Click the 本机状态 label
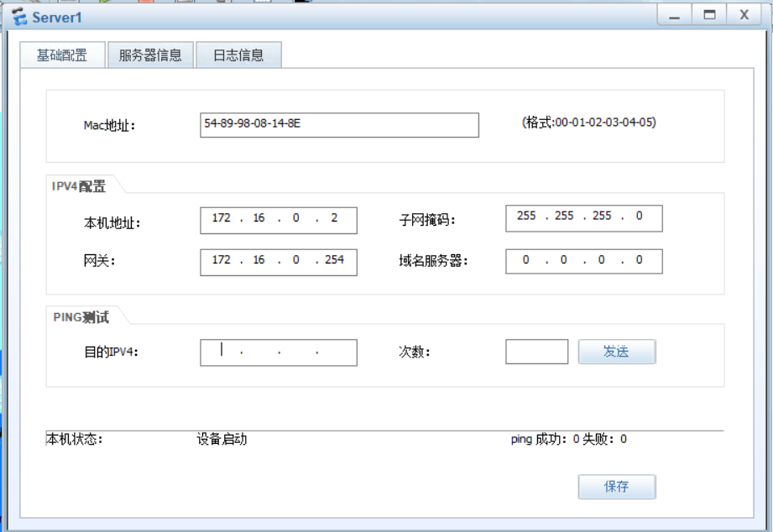Screen dimensions: 773x532 click(75, 439)
